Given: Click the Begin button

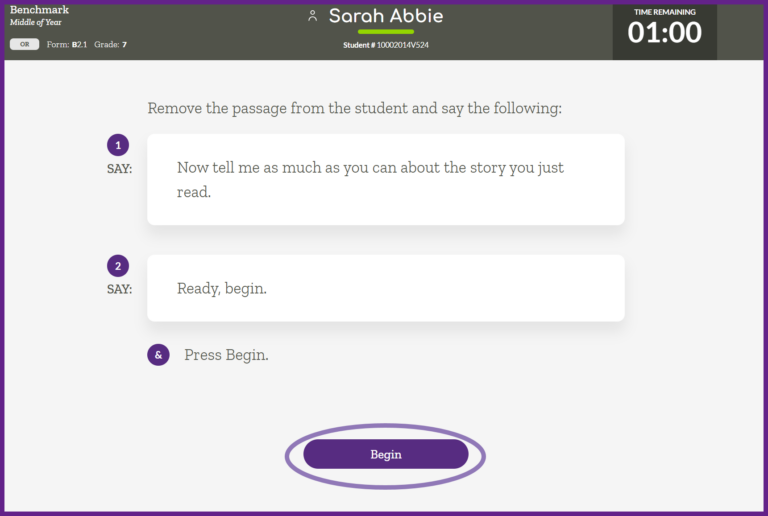Looking at the screenshot, I should coord(386,454).
